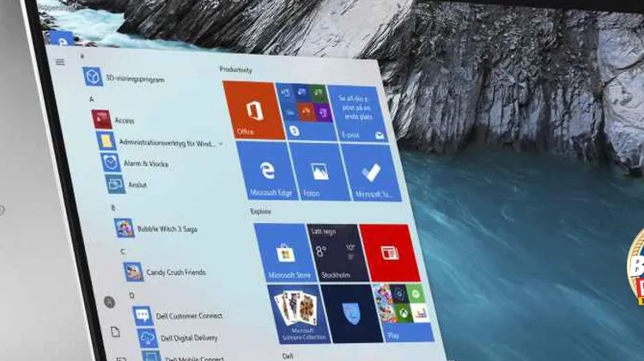Image resolution: width=644 pixels, height=361 pixels.
Task: Click the Skype icon in the Office folder tile
Action: click(x=294, y=130)
